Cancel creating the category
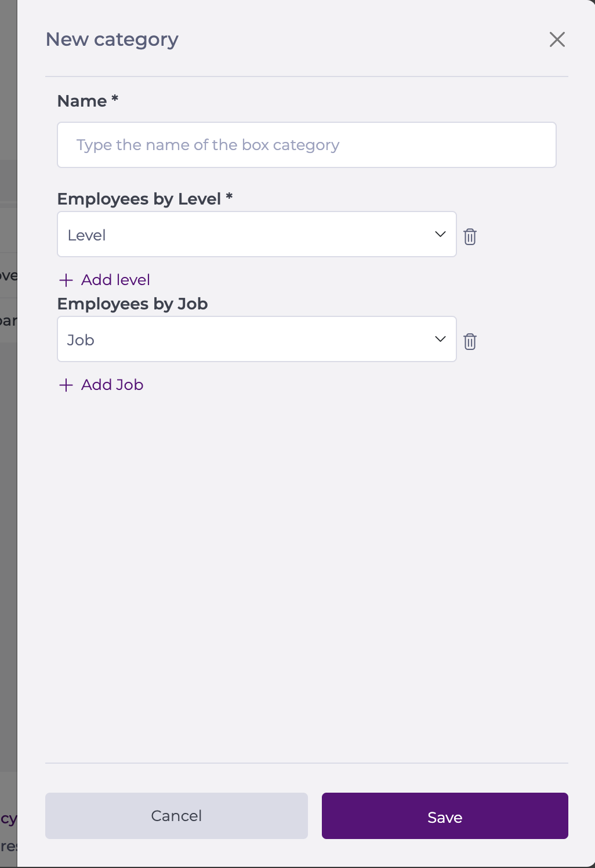Image resolution: width=595 pixels, height=868 pixels. (176, 816)
